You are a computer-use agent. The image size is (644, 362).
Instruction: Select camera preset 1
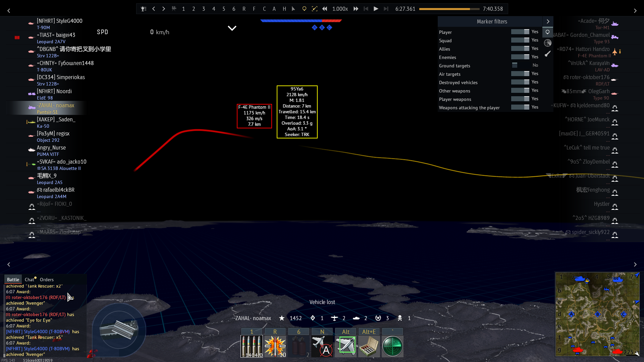coord(183,9)
